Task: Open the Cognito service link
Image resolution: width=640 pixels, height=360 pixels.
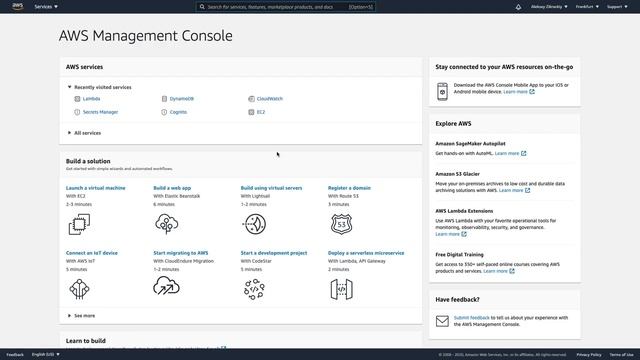Action: (178, 112)
